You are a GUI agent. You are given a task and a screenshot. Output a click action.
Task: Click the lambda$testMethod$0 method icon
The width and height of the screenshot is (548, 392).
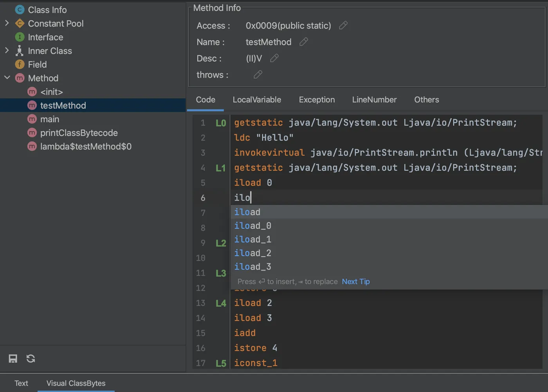tap(32, 146)
